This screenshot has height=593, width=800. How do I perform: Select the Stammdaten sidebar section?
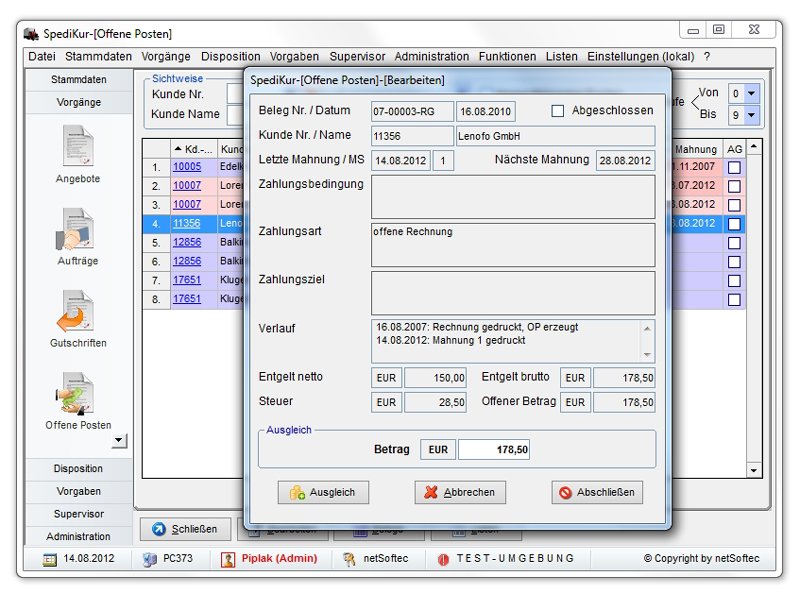(79, 80)
